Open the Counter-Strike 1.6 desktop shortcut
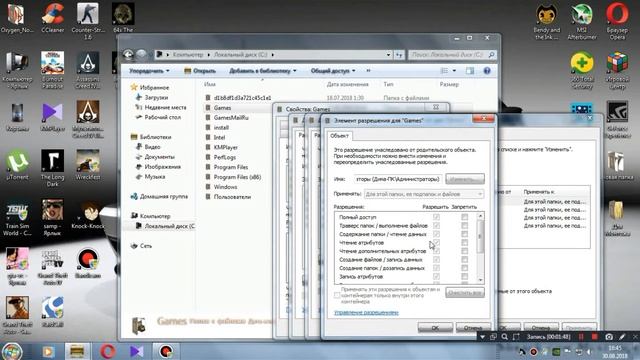 click(x=87, y=20)
